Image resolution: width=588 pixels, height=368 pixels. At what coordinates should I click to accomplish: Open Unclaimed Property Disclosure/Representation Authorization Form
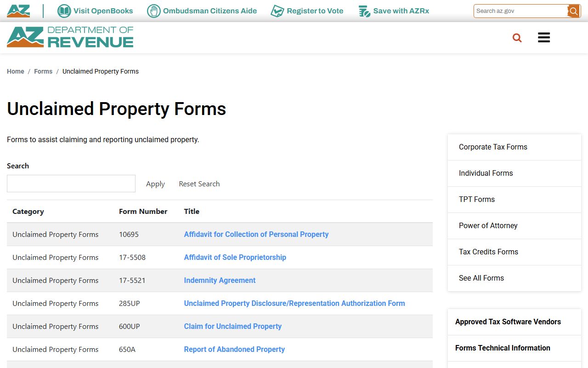tap(294, 303)
